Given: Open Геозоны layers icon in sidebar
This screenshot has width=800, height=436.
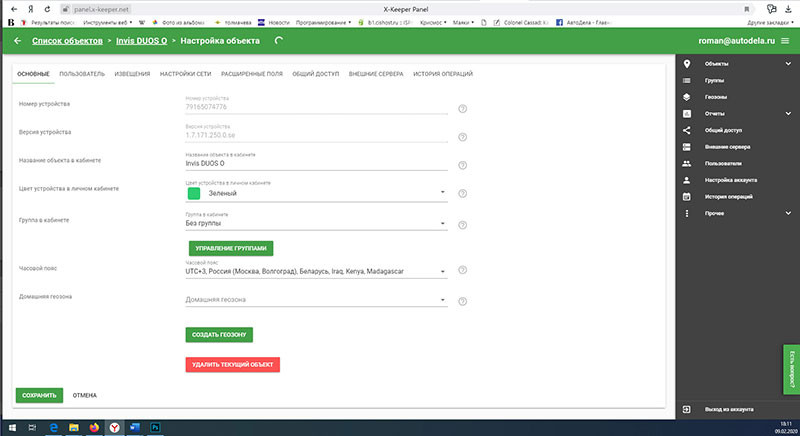Looking at the screenshot, I should pyautogui.click(x=687, y=97).
